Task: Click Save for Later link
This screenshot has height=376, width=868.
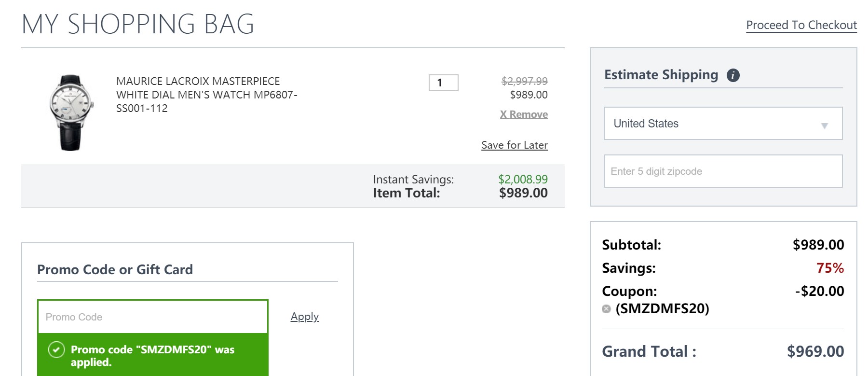Action: pos(514,145)
